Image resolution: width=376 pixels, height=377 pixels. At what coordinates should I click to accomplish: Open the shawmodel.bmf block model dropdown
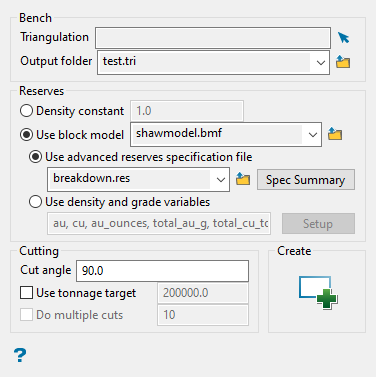(312, 134)
